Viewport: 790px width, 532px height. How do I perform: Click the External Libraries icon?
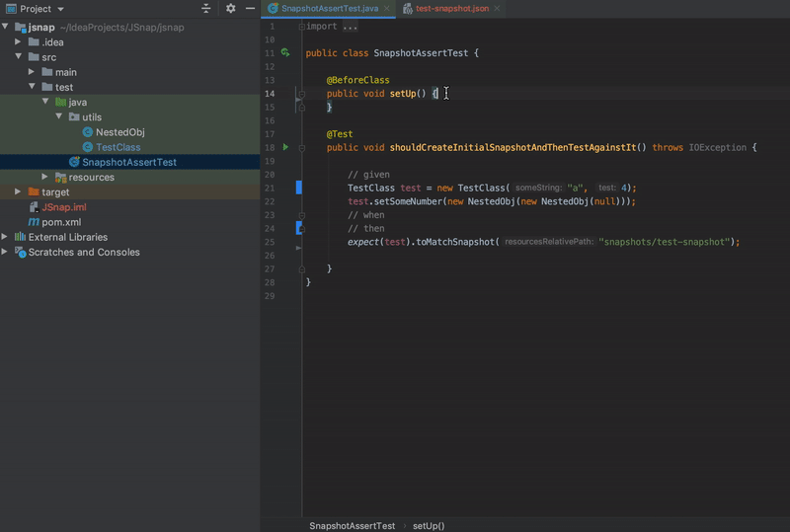coord(20,236)
